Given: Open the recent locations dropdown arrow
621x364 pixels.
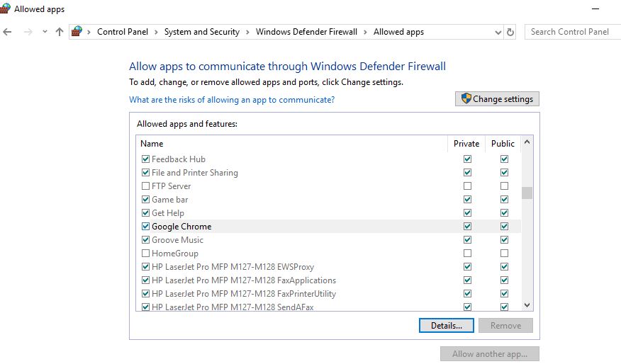Looking at the screenshot, I should click(45, 32).
